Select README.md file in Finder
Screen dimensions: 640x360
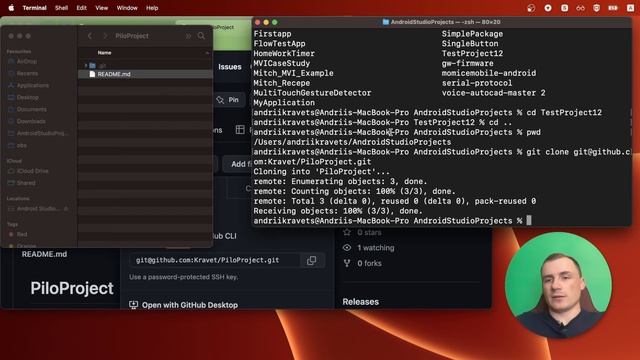click(145, 74)
